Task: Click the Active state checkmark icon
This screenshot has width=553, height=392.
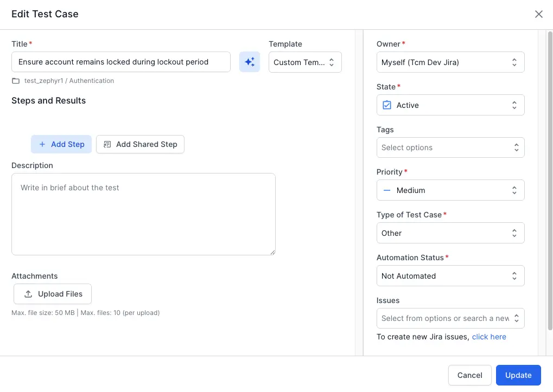Action: click(x=387, y=105)
